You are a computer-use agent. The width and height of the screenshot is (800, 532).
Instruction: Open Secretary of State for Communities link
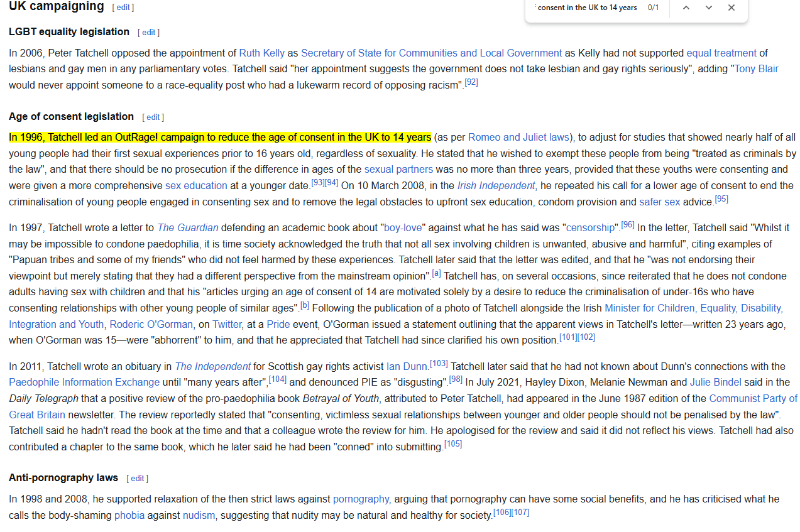point(432,53)
